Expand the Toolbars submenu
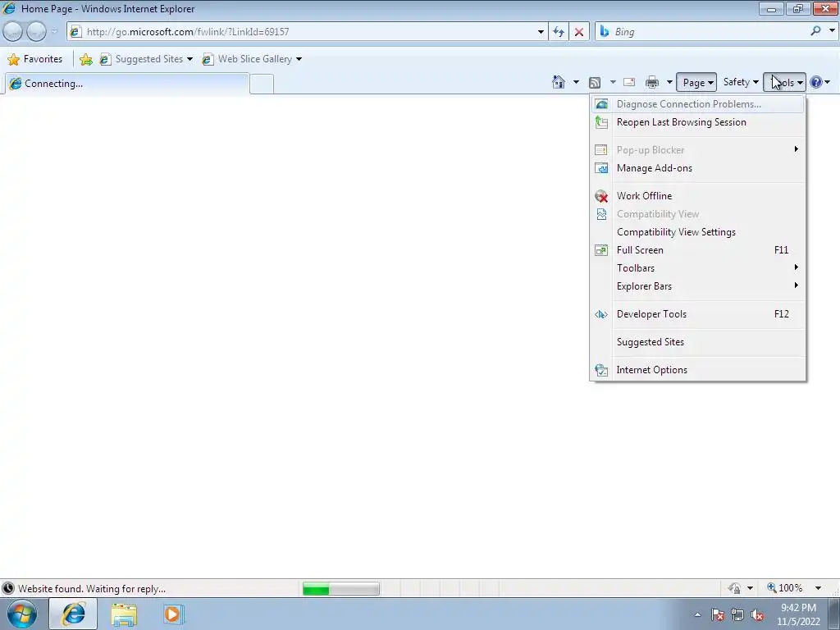 [x=697, y=268]
